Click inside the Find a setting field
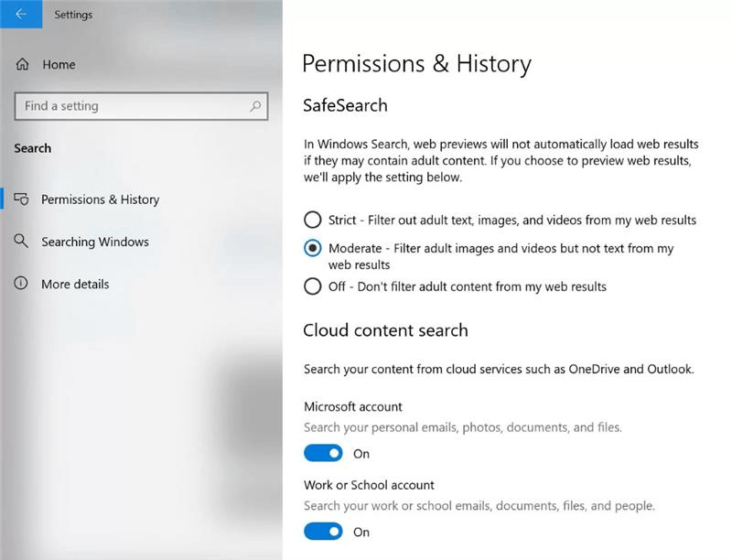 click(x=128, y=106)
